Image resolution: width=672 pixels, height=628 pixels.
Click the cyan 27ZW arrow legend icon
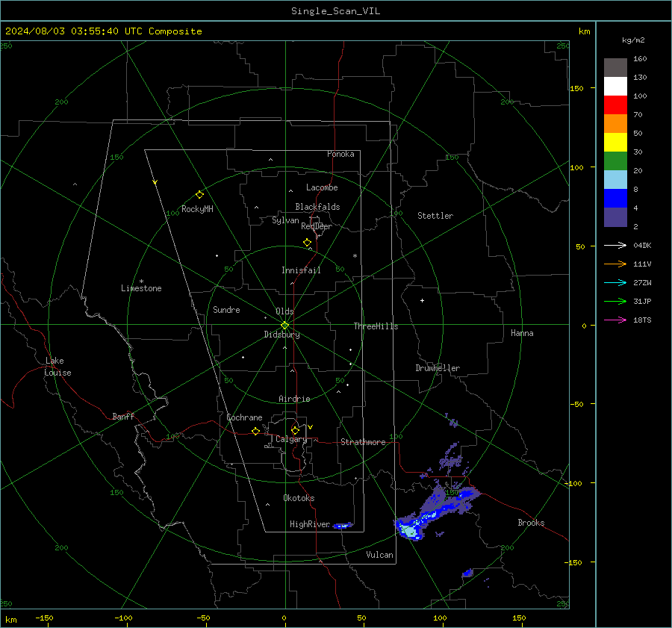point(615,282)
